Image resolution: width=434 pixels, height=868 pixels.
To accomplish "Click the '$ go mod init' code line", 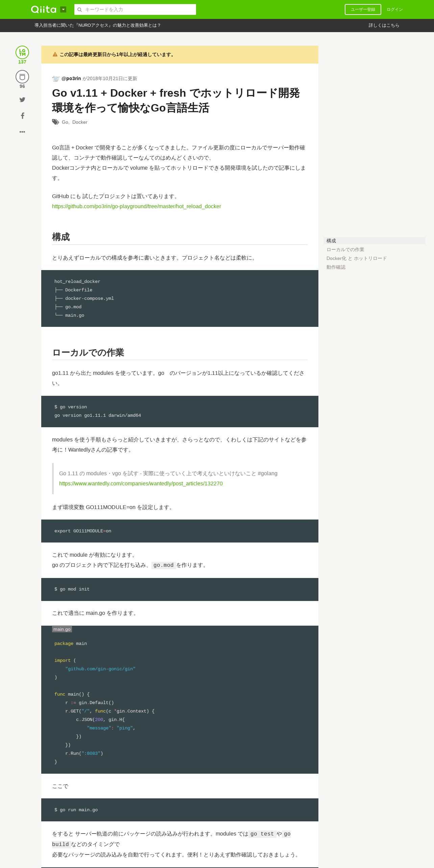I will [x=72, y=589].
